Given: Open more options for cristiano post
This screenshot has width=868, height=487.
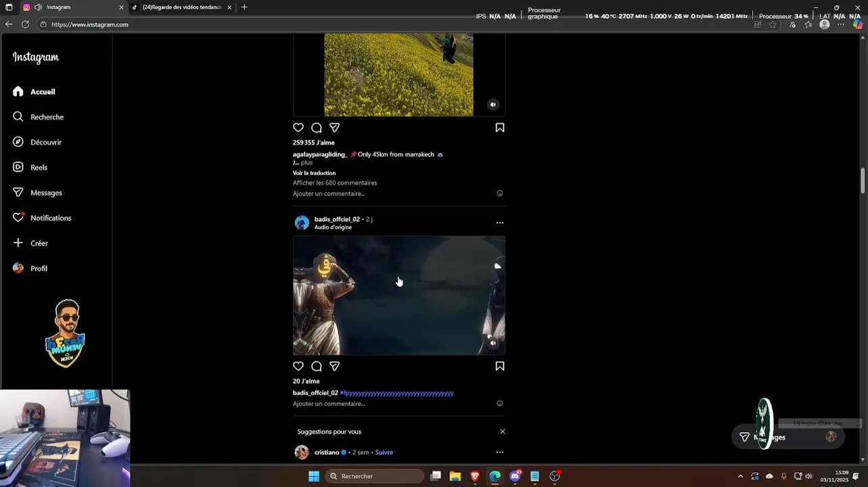Looking at the screenshot, I should click(500, 453).
